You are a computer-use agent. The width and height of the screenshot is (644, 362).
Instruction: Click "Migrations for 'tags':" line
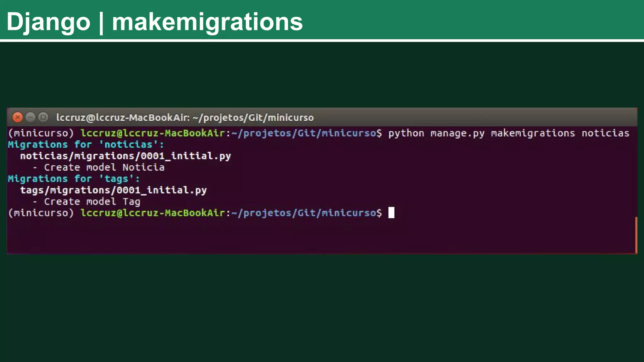point(74,179)
